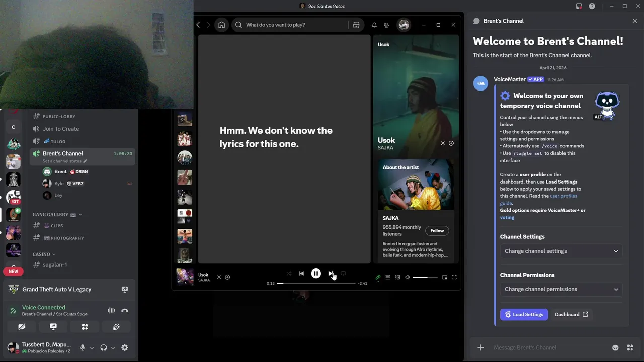
Task: Pause the Usok track
Action: point(316,274)
